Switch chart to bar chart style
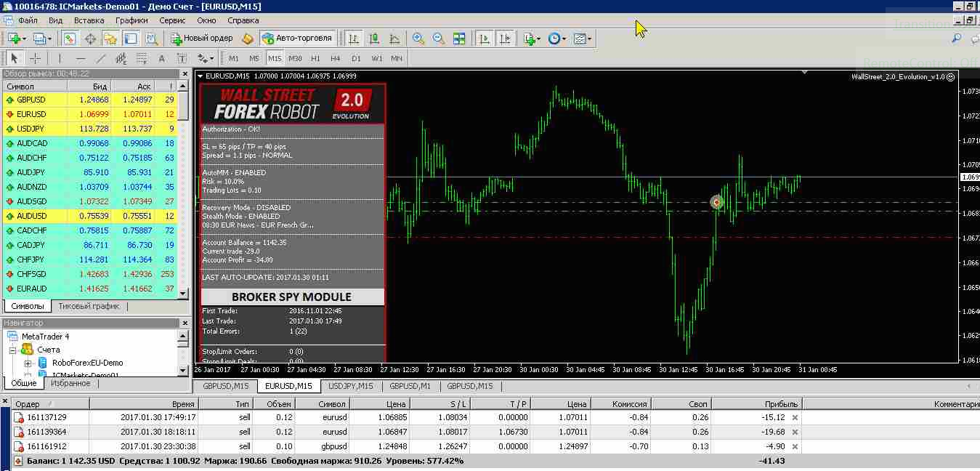 (x=354, y=39)
